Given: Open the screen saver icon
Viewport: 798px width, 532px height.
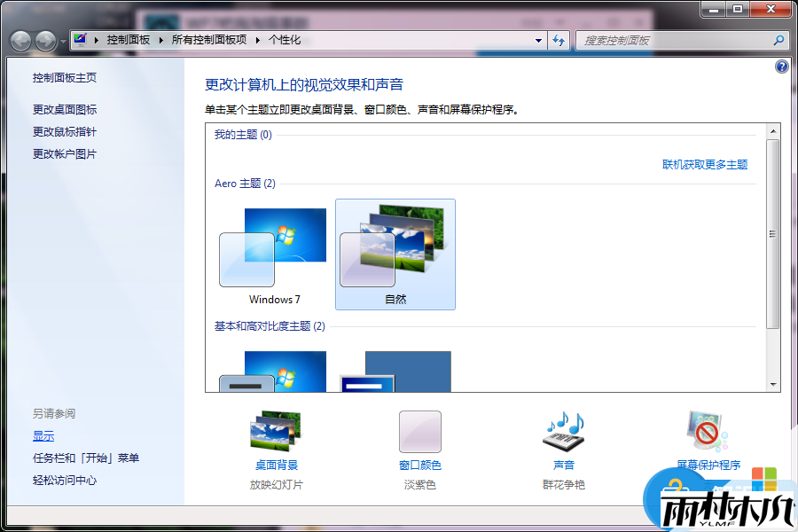Looking at the screenshot, I should [707, 432].
